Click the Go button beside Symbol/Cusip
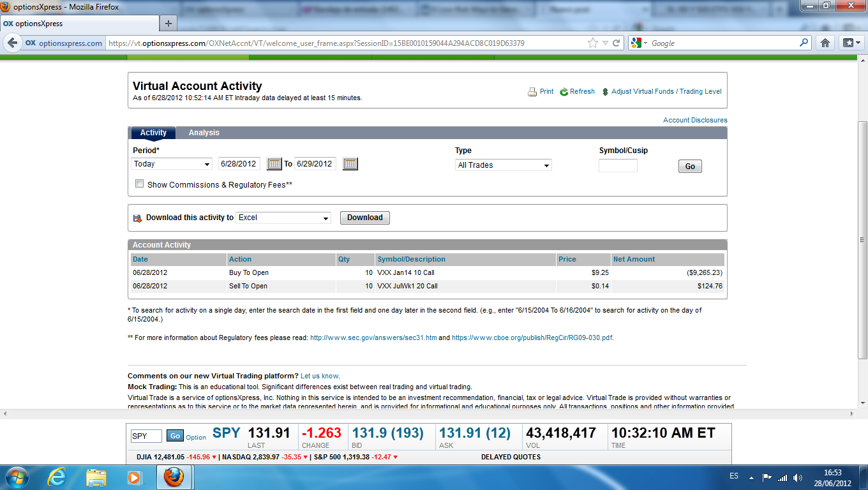868x490 pixels. click(690, 167)
